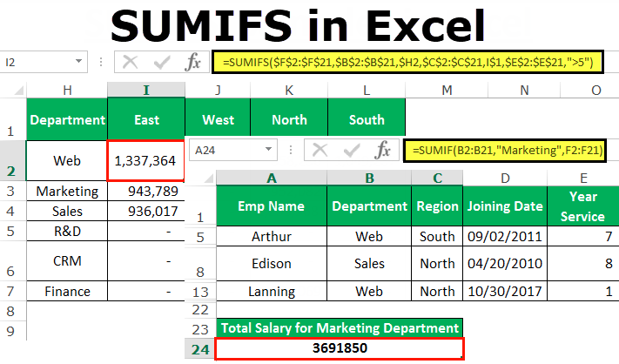Open Insert Function fx beside SUMIF formula
The height and width of the screenshot is (364, 619).
pyautogui.click(x=382, y=150)
